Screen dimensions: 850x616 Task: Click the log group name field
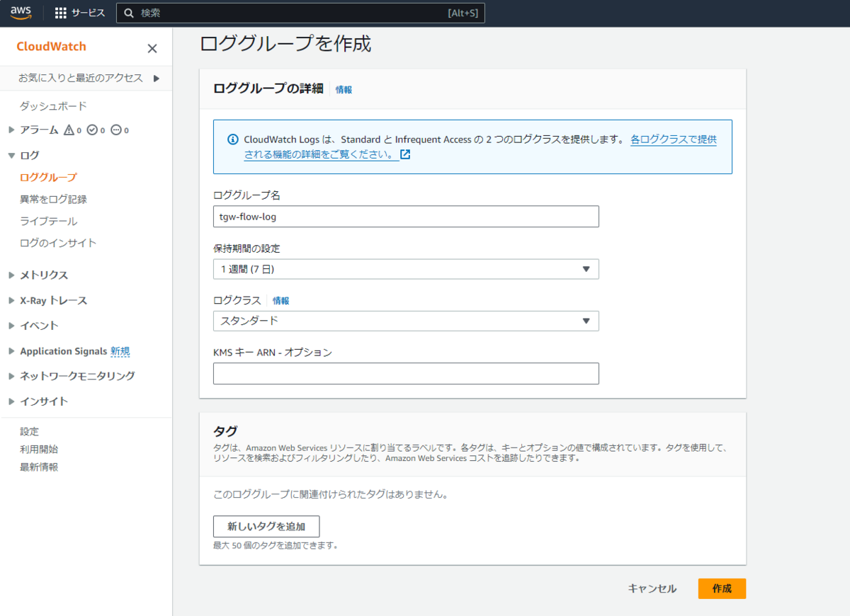pos(406,217)
